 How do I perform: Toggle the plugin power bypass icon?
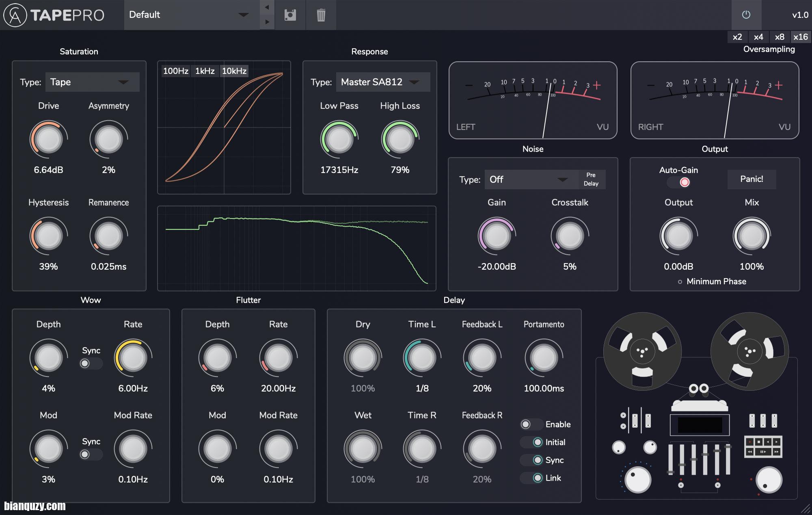click(x=746, y=15)
